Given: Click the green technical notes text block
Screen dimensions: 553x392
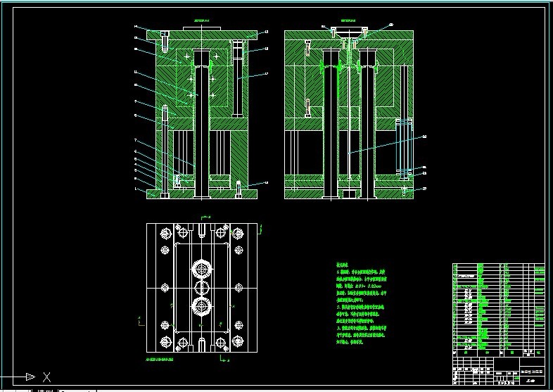Looking at the screenshot, I should coord(362,303).
